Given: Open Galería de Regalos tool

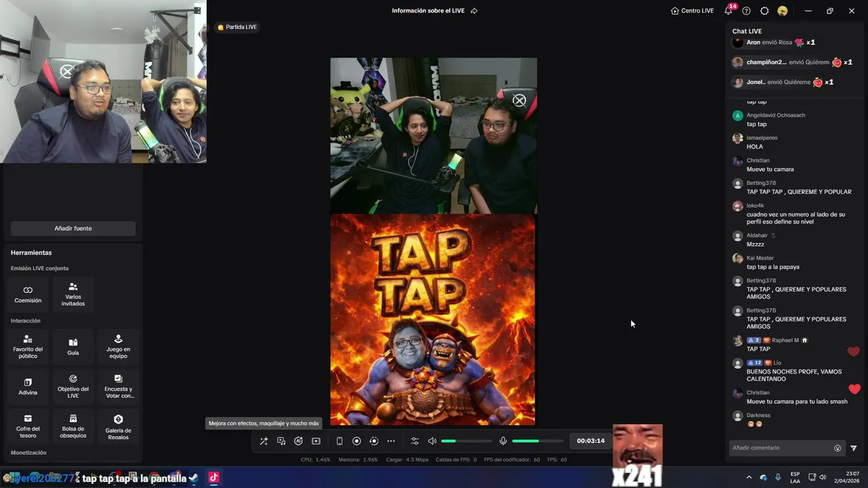Looking at the screenshot, I should (118, 426).
